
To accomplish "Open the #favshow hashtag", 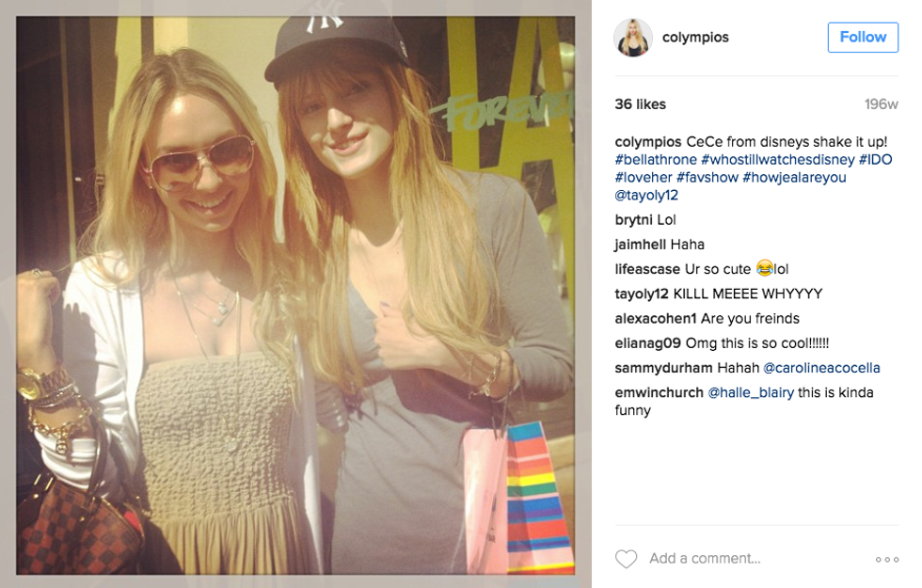I will coord(707,177).
